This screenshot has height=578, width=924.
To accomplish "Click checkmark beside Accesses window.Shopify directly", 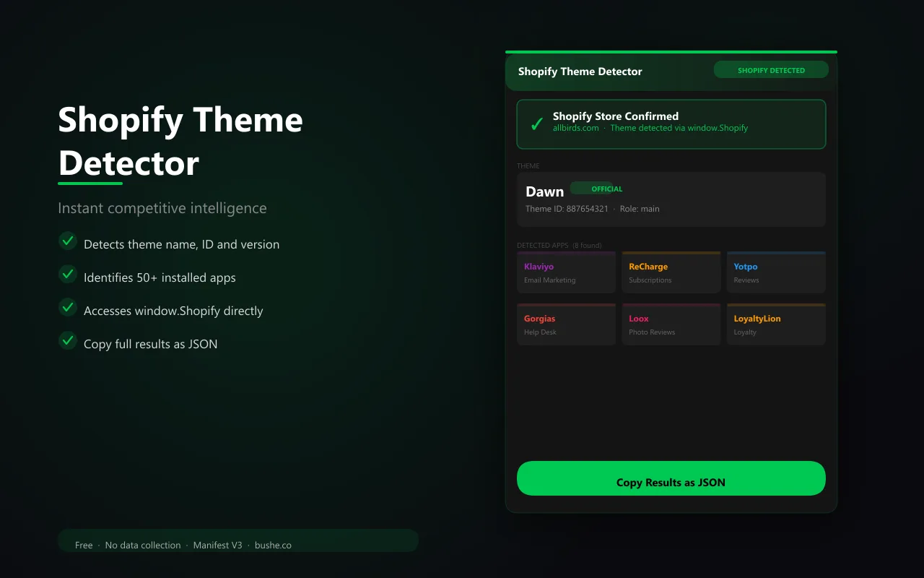I will [x=68, y=307].
